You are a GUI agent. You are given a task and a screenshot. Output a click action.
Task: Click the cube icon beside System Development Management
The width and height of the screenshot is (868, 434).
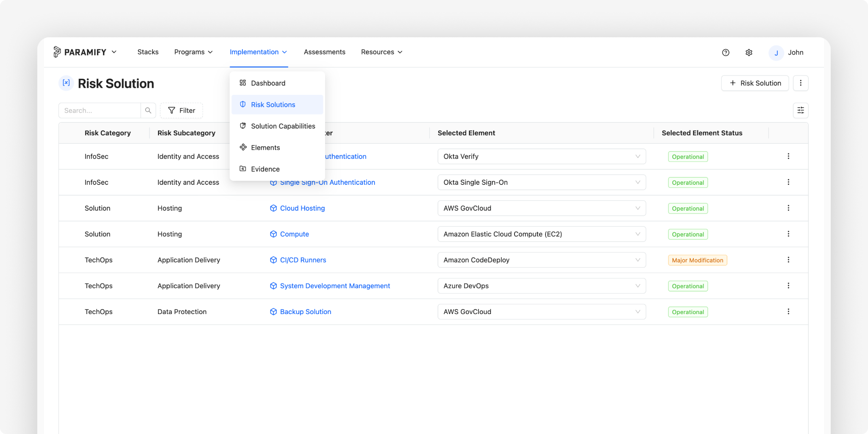273,286
